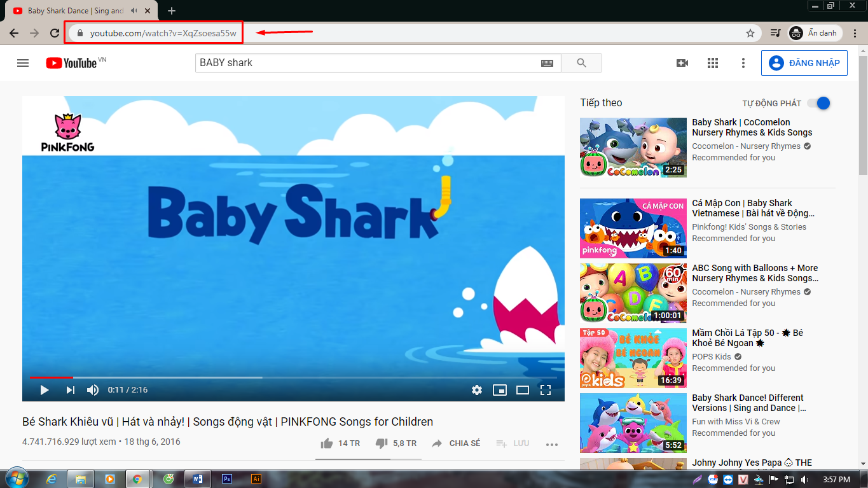The width and height of the screenshot is (868, 488).
Task: Mute the video player volume
Action: pyautogui.click(x=93, y=390)
